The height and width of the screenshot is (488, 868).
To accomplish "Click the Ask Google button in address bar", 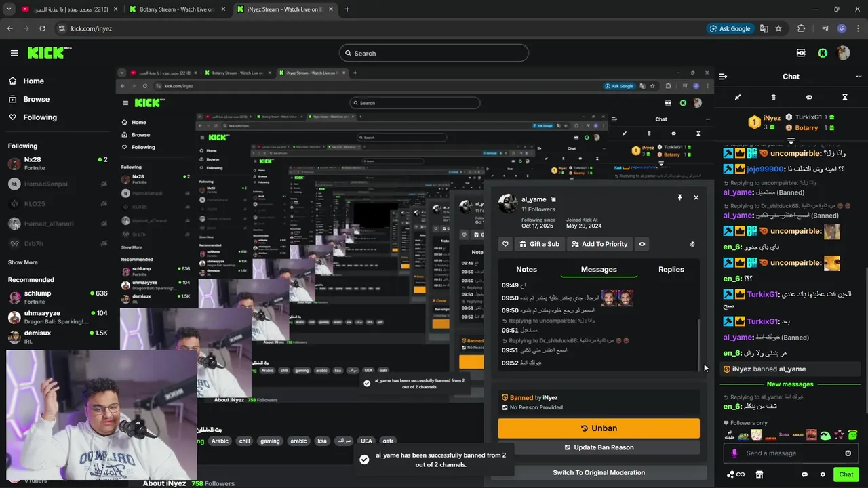I will coord(730,28).
